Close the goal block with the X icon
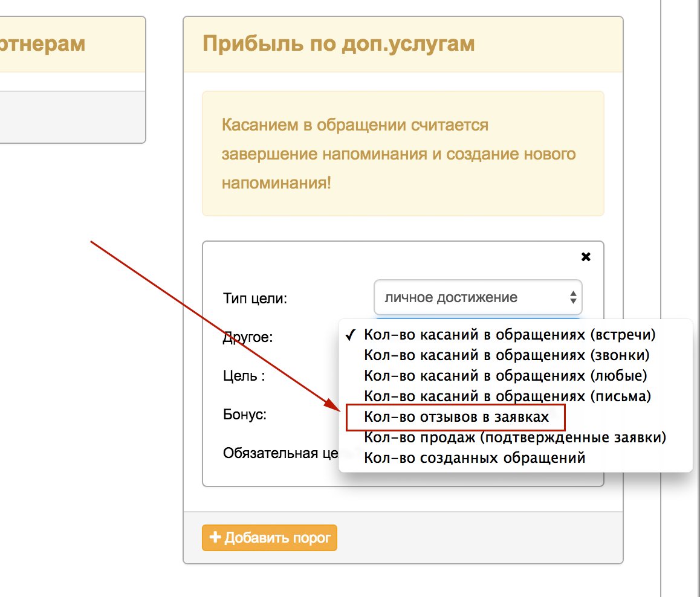Image resolution: width=700 pixels, height=597 pixels. pos(586,257)
